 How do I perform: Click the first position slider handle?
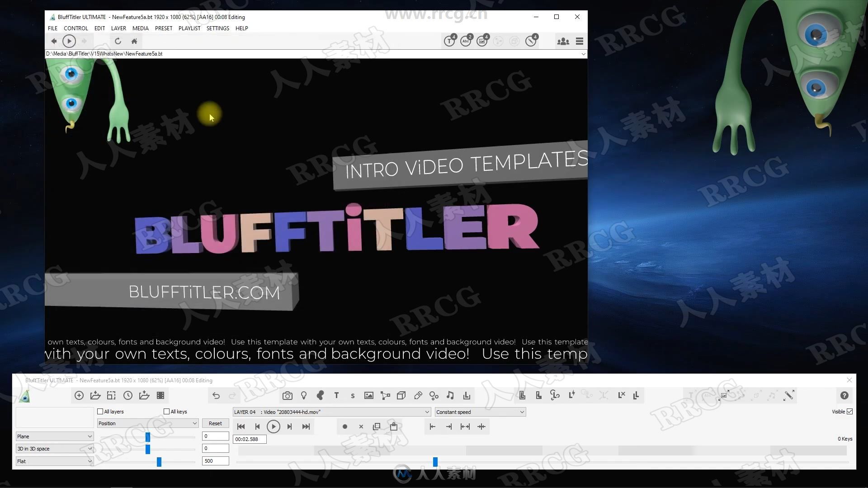[x=148, y=437]
